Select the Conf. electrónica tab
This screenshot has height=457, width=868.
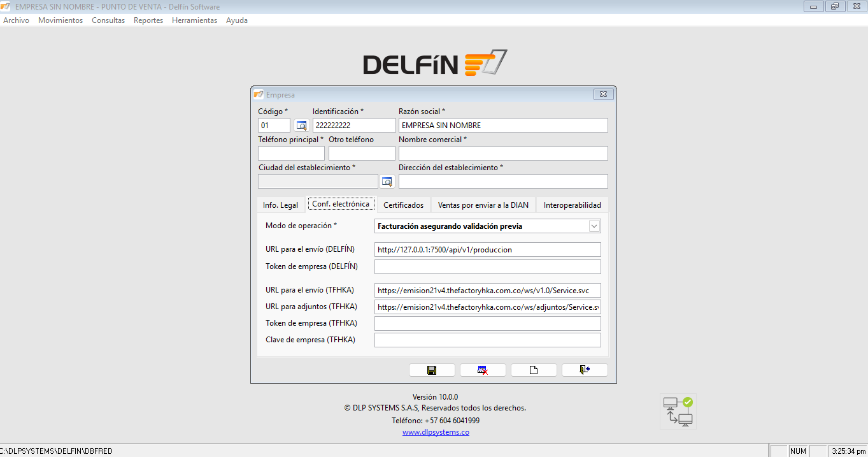pyautogui.click(x=341, y=204)
